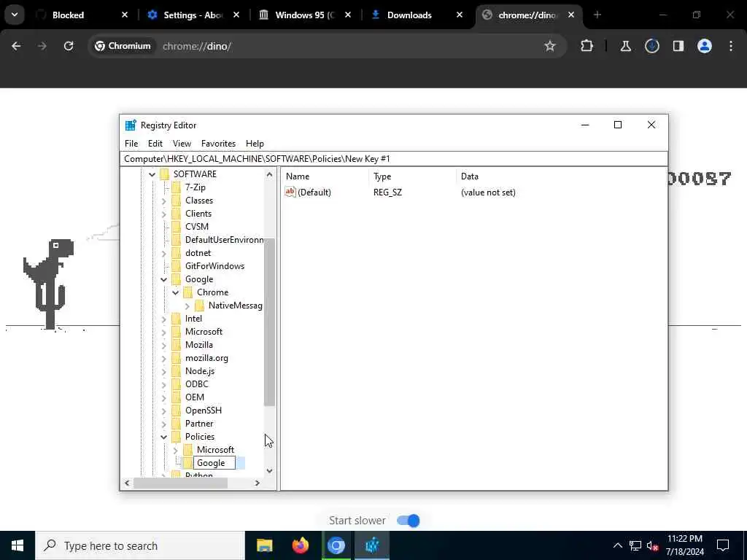This screenshot has height=560, width=747.
Task: Select the (Default) registry value
Action: (x=314, y=192)
